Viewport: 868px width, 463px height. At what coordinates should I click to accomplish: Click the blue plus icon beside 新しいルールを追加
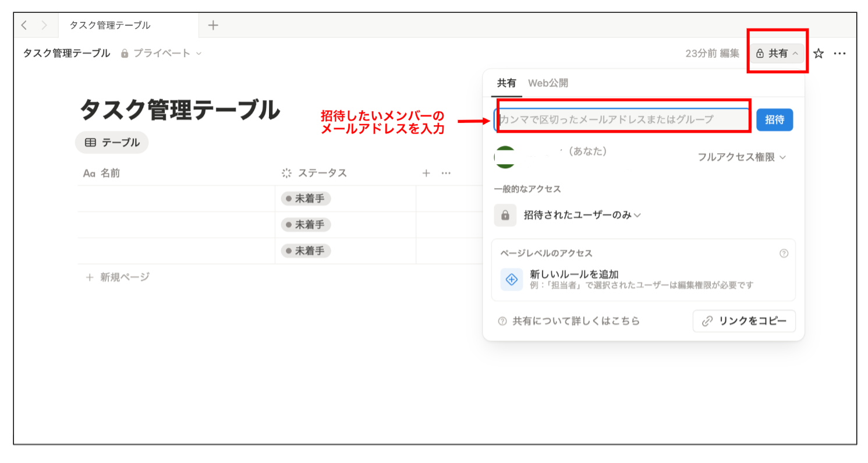(x=511, y=280)
